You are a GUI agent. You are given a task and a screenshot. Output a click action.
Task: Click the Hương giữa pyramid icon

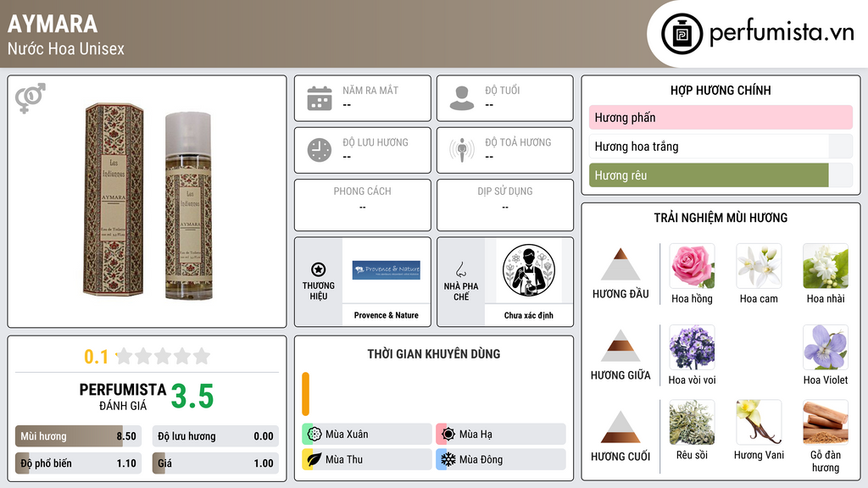[x=620, y=346]
